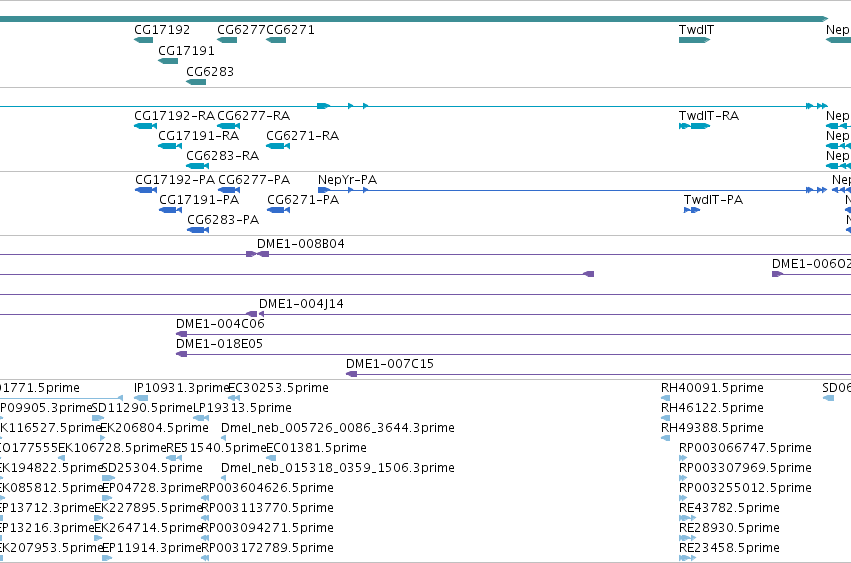Screen dimensions: 851x563
Task: Select RP003113770.5prime EST
Action: (x=205, y=518)
